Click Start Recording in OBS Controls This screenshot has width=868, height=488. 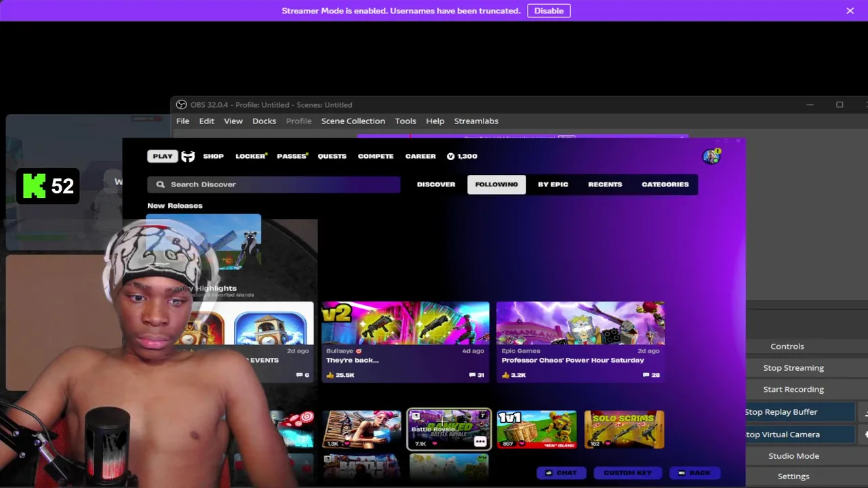tap(793, 390)
